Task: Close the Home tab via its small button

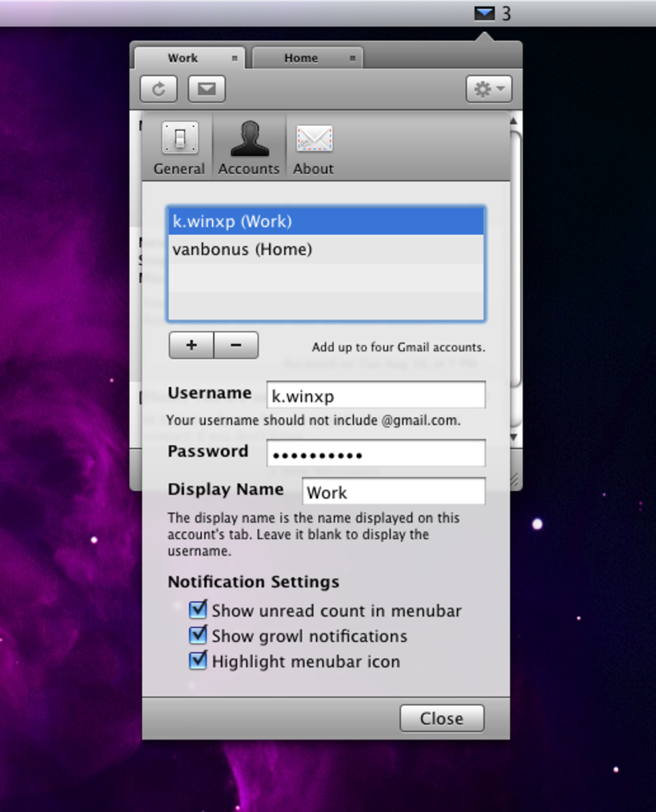Action: [x=352, y=58]
